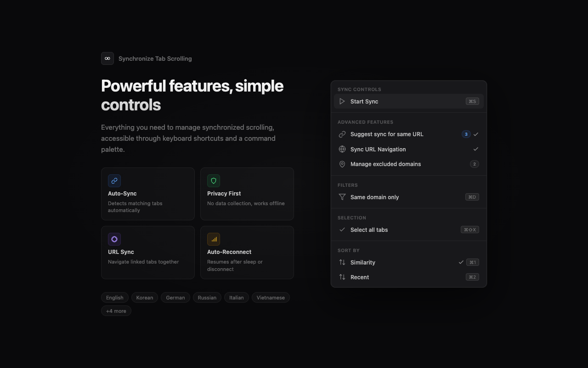This screenshot has height=368, width=588.
Task: Click the Auto-Reconnect signal bars icon
Action: click(214, 239)
